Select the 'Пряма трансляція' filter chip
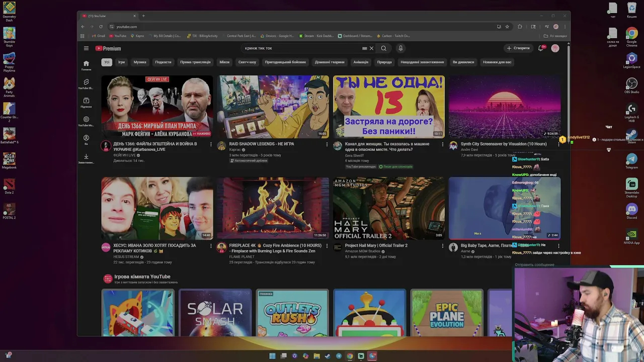644x362 pixels. (x=195, y=62)
